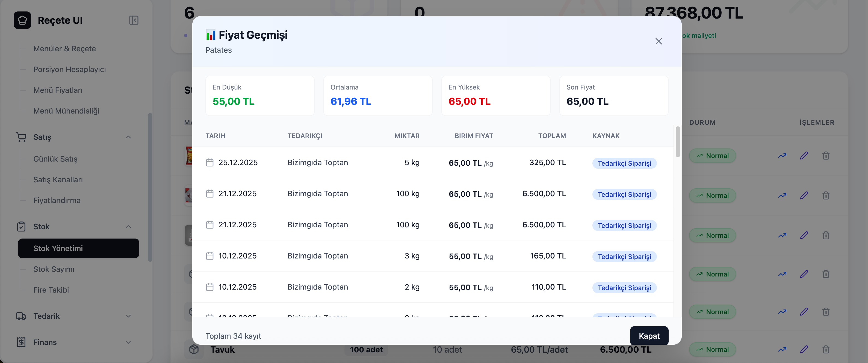Click the MIKTAR column header
Viewport: 868px width, 363px height.
407,136
